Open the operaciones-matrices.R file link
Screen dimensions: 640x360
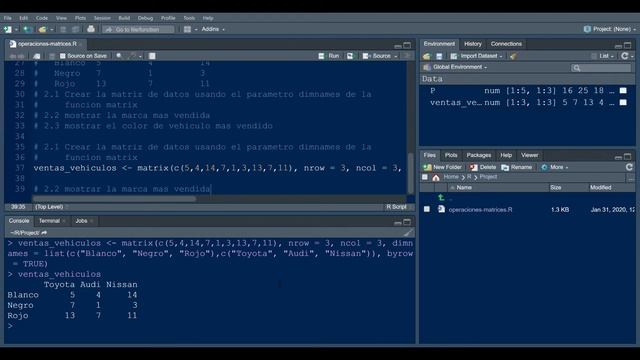480,209
